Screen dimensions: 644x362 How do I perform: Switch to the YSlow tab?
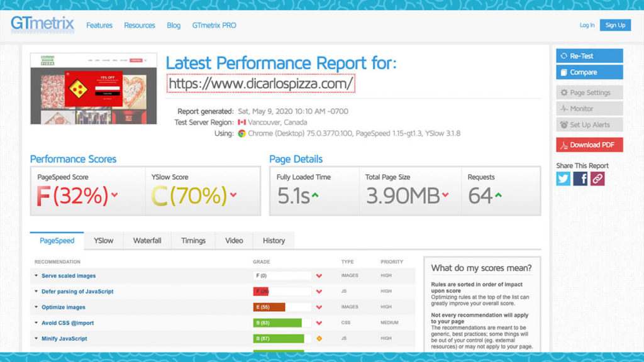(x=104, y=241)
